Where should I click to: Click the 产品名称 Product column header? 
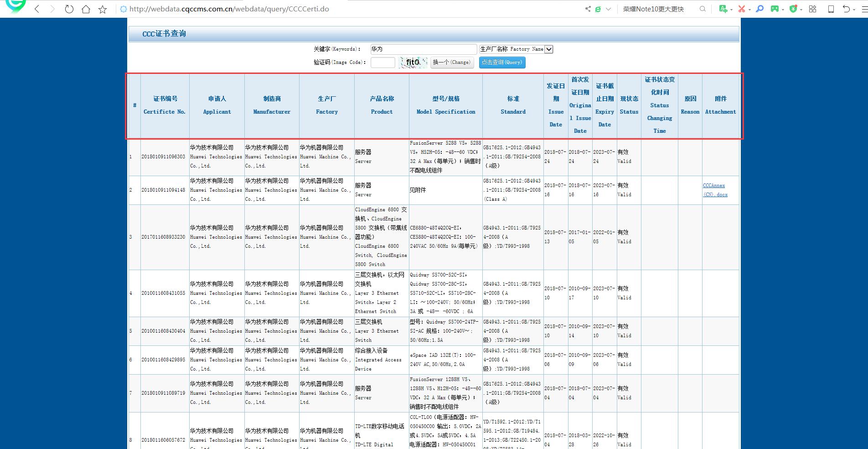coord(382,105)
